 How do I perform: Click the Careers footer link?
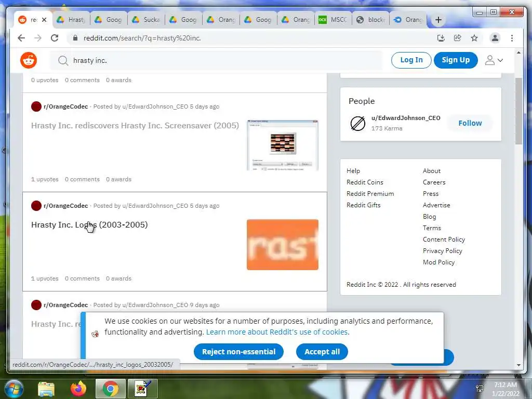(434, 182)
